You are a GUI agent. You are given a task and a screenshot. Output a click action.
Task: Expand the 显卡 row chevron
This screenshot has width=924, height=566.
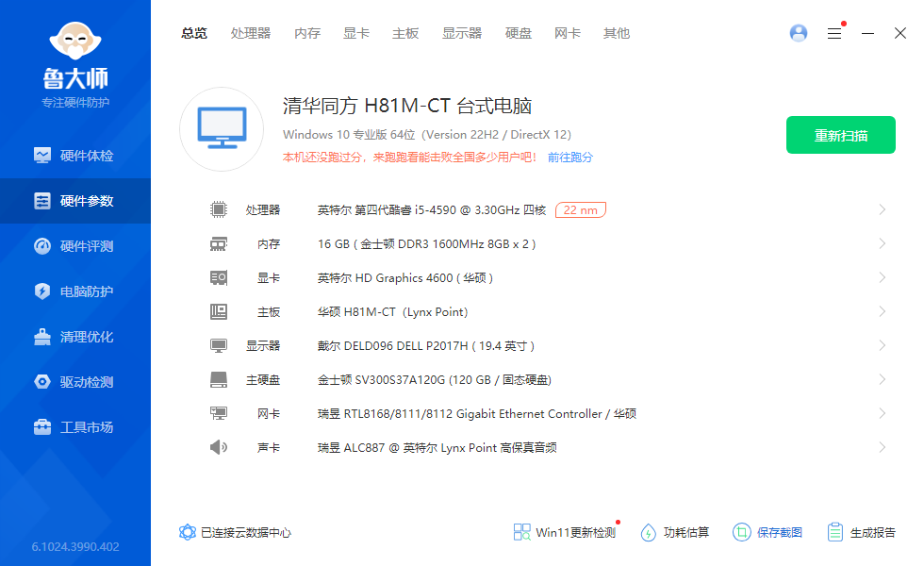(x=883, y=277)
